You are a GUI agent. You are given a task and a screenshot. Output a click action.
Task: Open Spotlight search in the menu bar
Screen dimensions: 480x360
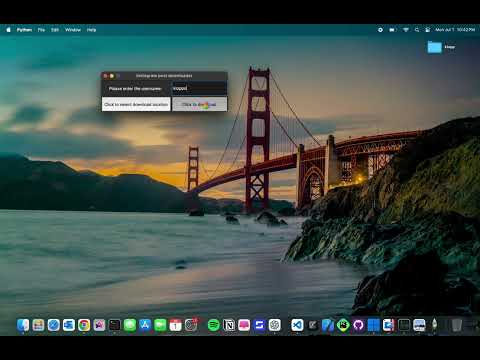[417, 30]
